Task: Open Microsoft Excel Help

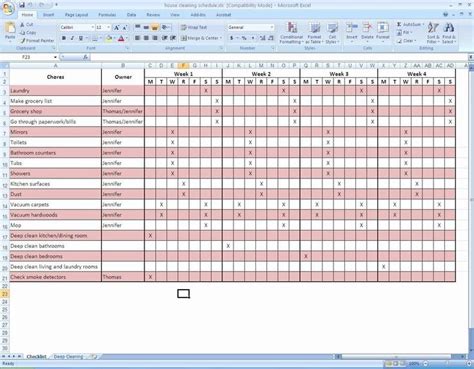Action: [x=445, y=15]
